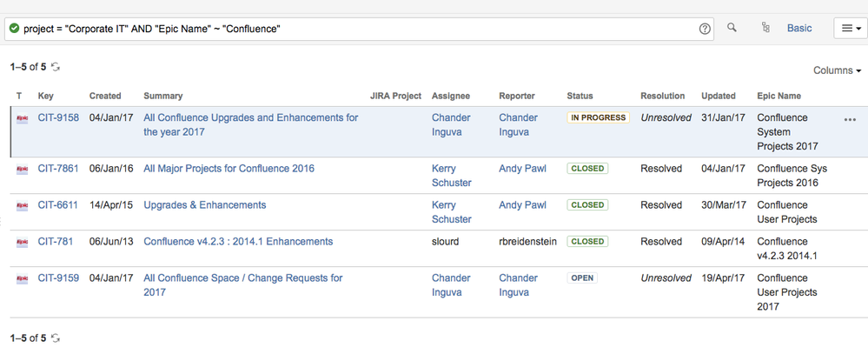This screenshot has height=361, width=868.
Task: Open 'All Major Projects for Confluence 2016'
Action: (229, 168)
